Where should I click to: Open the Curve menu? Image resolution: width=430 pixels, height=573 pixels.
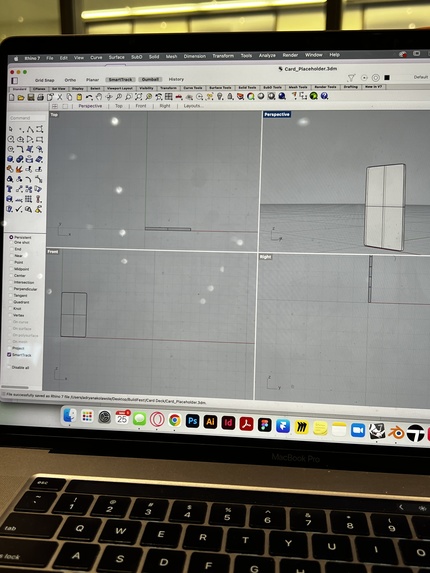(x=96, y=57)
